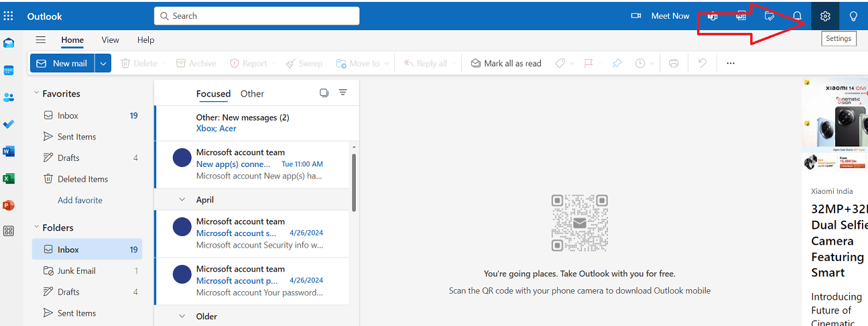868x326 pixels.
Task: Open the app launcher waffle icon
Action: coord(9,16)
